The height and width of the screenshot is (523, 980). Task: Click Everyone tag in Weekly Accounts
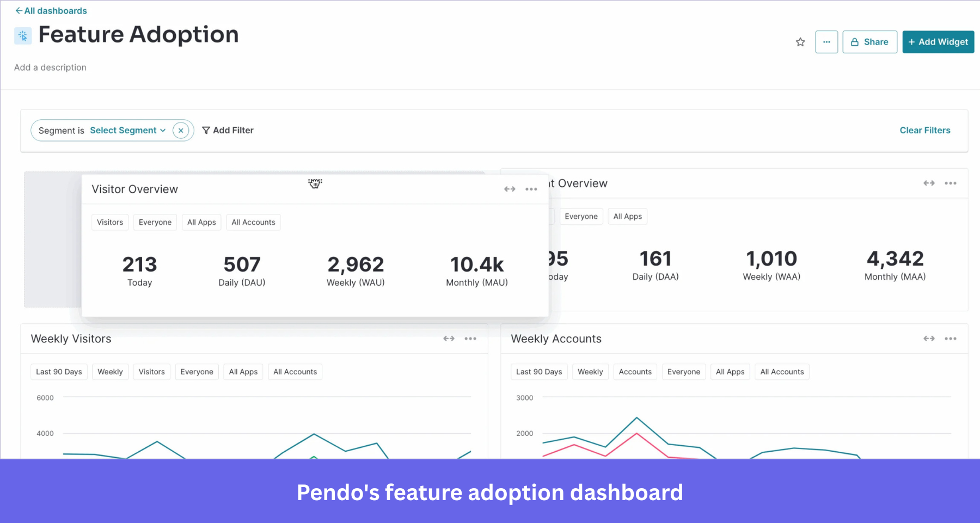(684, 372)
